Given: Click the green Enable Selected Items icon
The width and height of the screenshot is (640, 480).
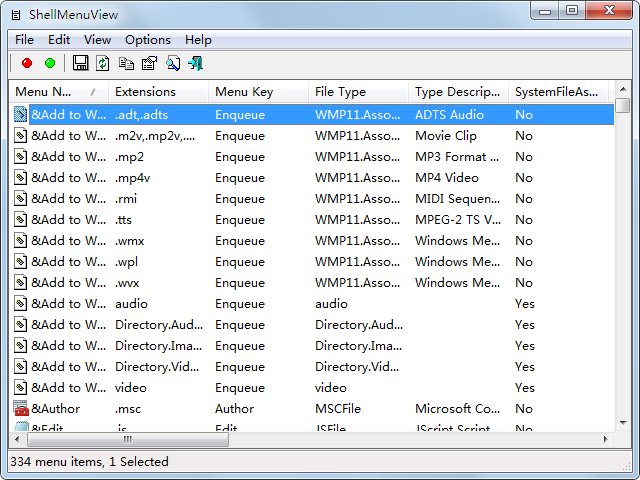Looking at the screenshot, I should click(x=50, y=63).
